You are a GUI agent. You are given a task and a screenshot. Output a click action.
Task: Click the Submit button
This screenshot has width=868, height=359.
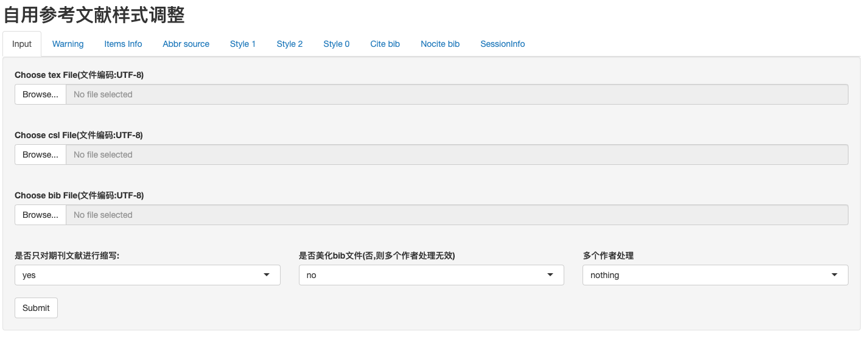point(36,308)
